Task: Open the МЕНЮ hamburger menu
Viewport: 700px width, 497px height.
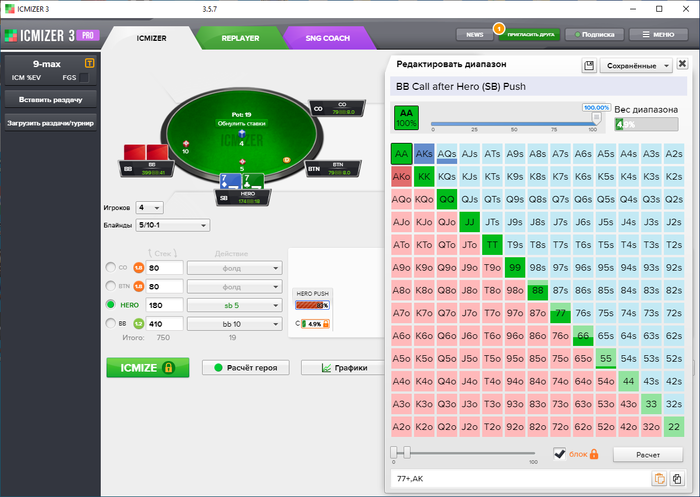Action: click(658, 34)
